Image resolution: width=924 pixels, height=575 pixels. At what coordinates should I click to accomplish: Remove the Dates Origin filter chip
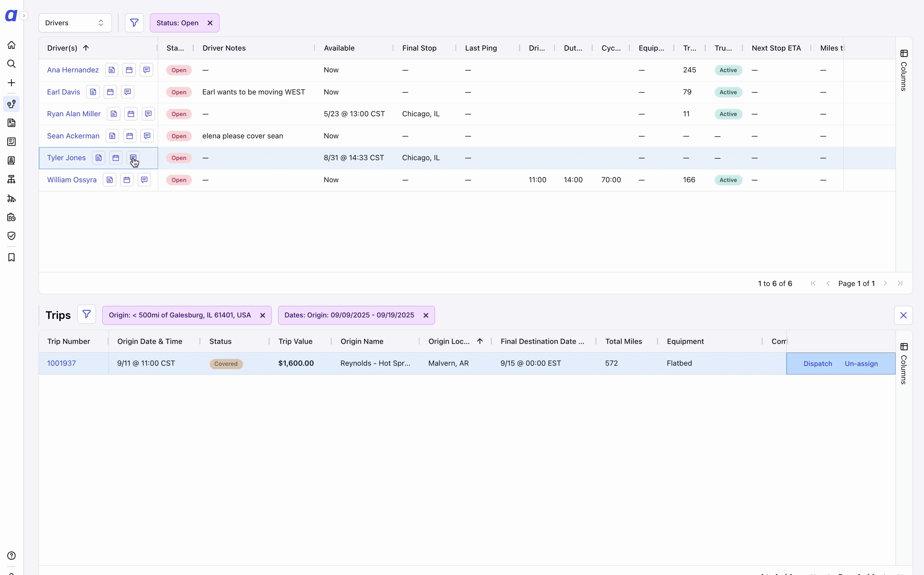pyautogui.click(x=426, y=315)
